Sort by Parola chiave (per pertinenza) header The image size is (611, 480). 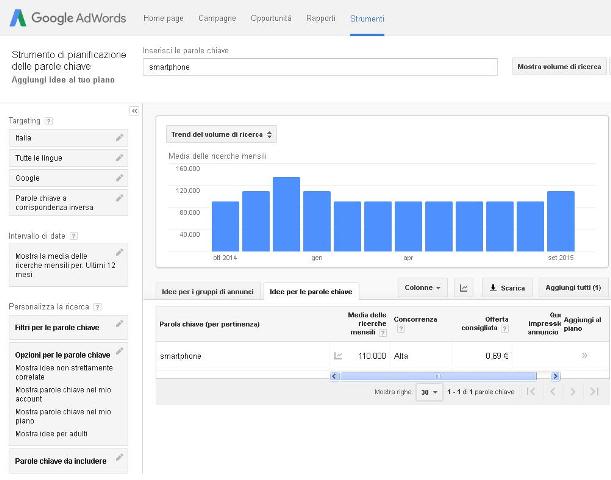pyautogui.click(x=209, y=324)
